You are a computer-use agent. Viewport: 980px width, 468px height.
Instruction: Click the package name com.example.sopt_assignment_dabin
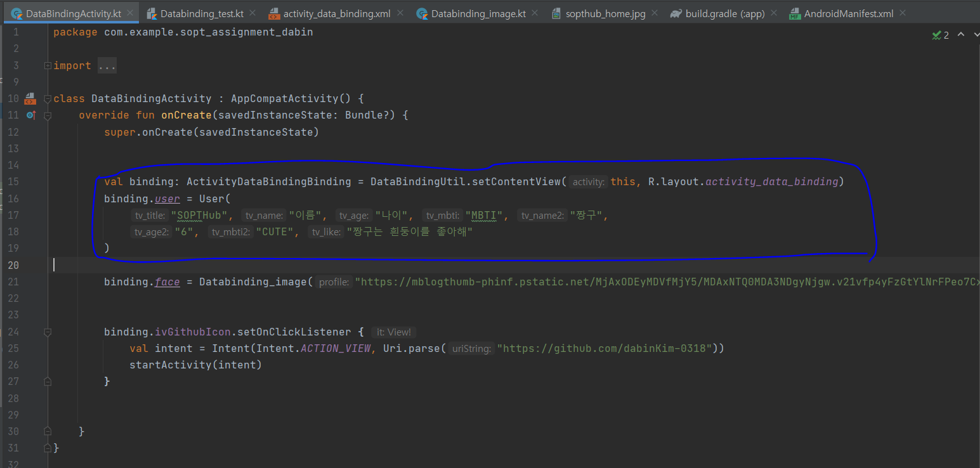(x=209, y=32)
